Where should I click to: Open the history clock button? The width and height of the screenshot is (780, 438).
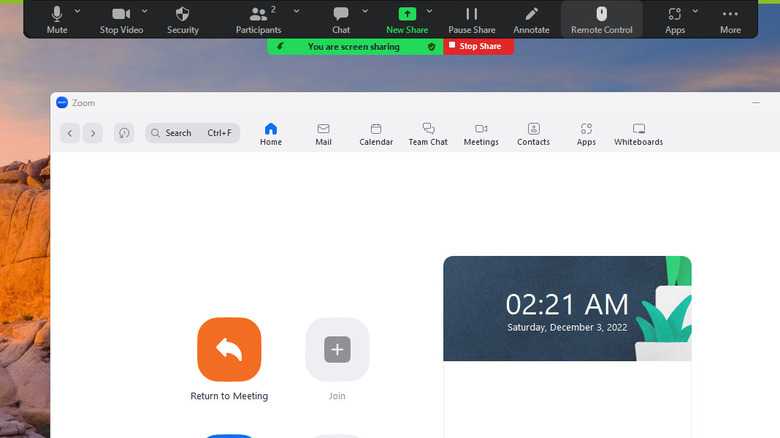(124, 133)
